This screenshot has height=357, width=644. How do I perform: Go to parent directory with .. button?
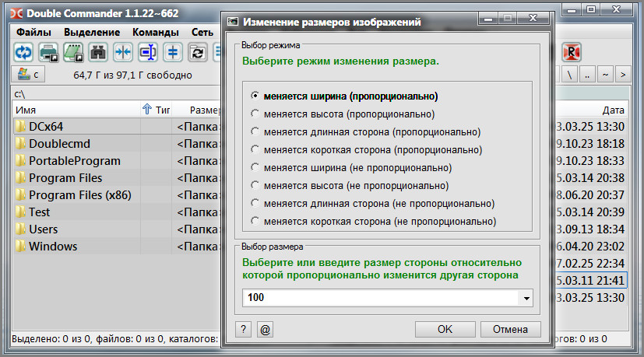[587, 75]
